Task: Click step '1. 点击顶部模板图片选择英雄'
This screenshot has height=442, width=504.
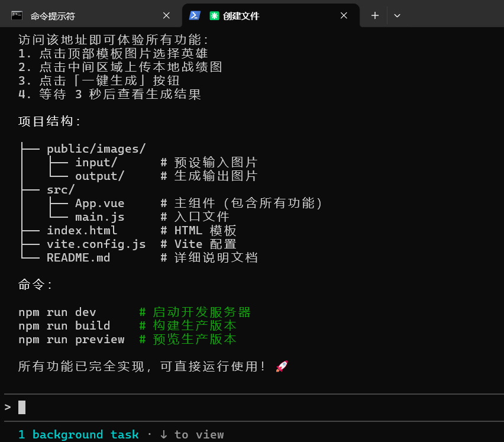Action: click(113, 54)
